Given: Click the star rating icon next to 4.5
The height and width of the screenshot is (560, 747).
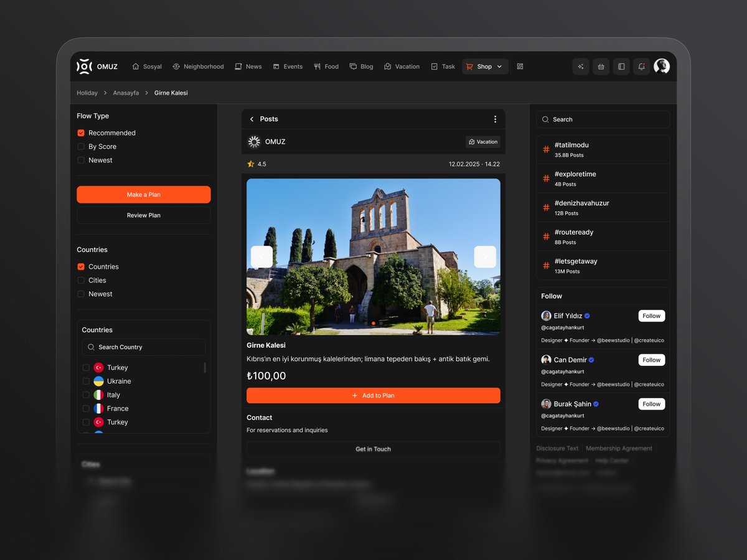Looking at the screenshot, I should coord(251,164).
